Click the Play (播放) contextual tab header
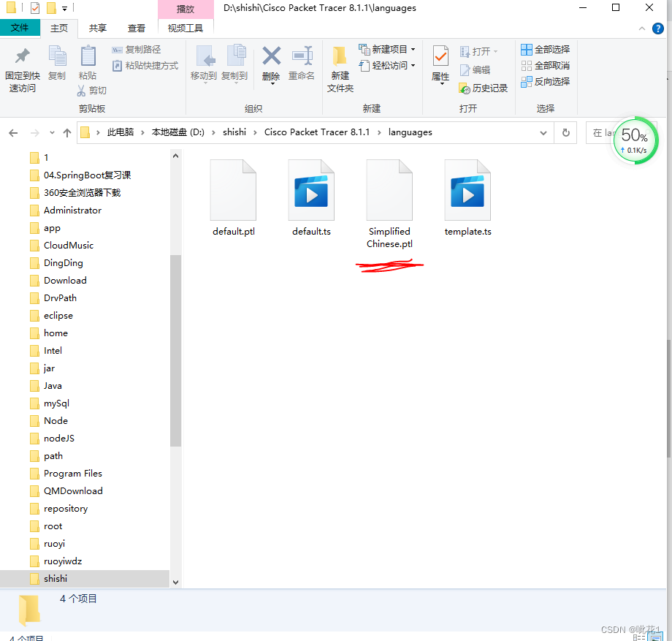 click(186, 9)
